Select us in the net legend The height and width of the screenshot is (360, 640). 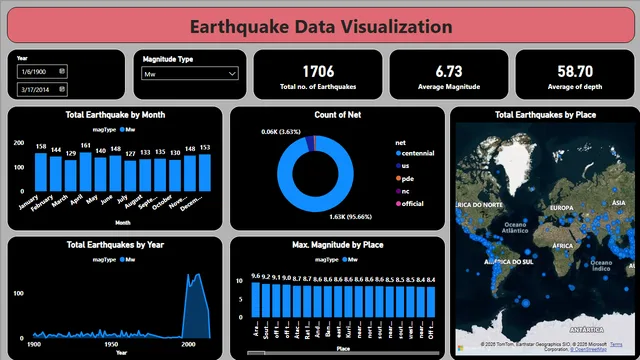[x=402, y=166]
